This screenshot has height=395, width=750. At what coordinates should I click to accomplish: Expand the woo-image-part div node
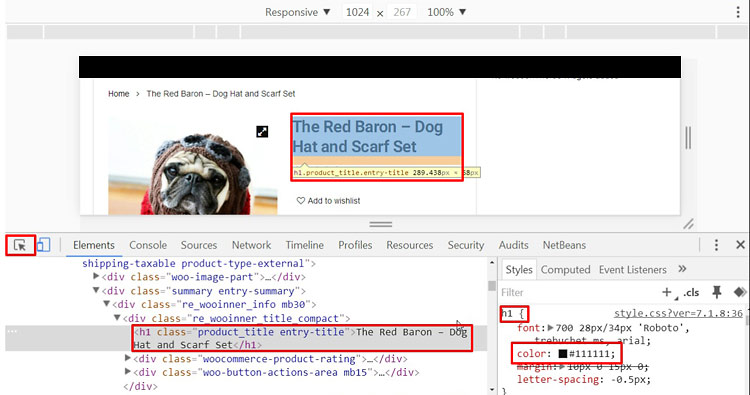pyautogui.click(x=96, y=276)
